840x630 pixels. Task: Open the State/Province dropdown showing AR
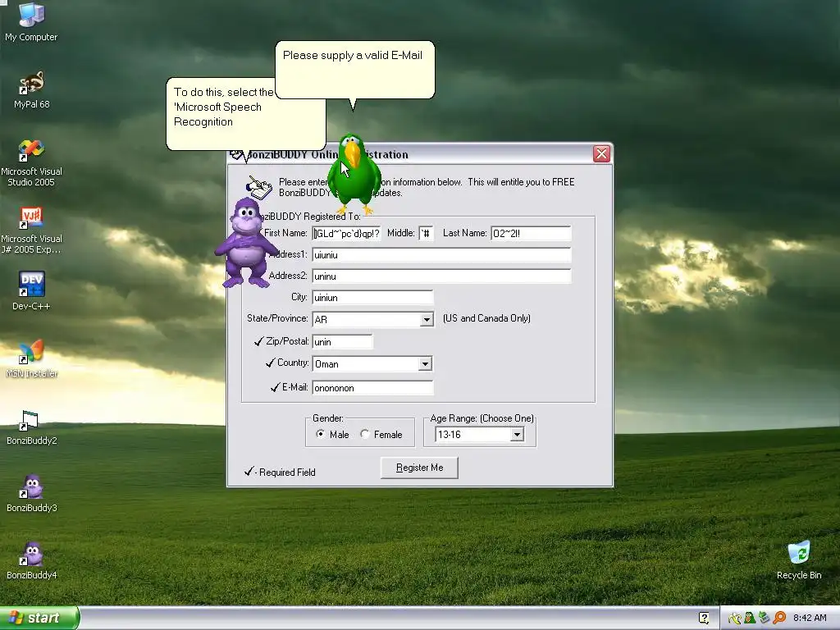tap(427, 319)
